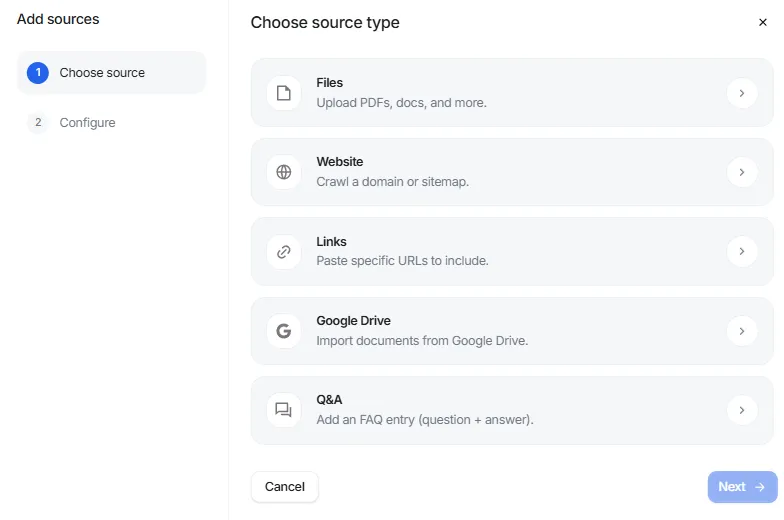Expand the Website option chevron
The image size is (784, 520).
pos(741,172)
